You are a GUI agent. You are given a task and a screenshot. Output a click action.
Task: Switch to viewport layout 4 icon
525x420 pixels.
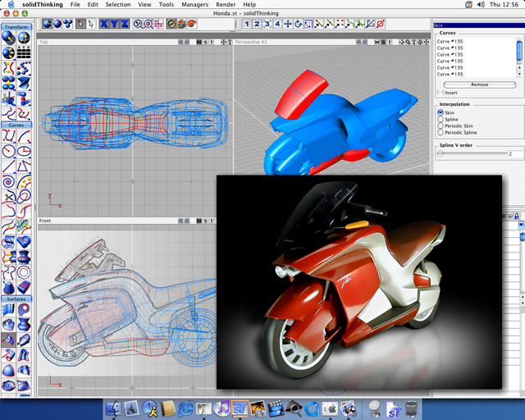(x=277, y=24)
